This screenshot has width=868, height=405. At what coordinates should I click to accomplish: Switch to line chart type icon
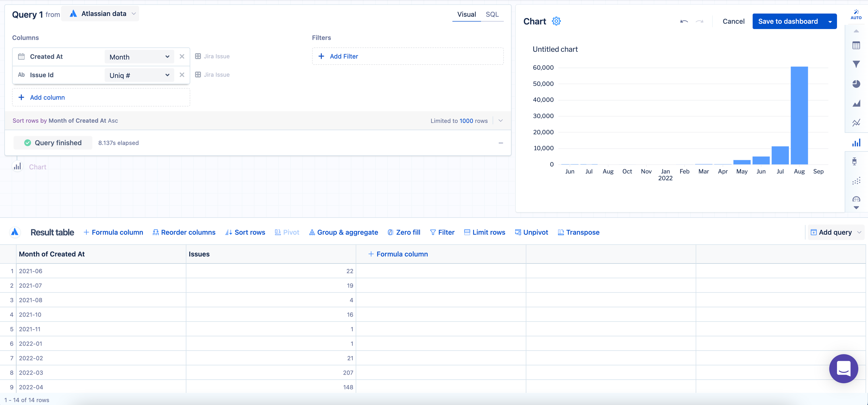pyautogui.click(x=856, y=123)
